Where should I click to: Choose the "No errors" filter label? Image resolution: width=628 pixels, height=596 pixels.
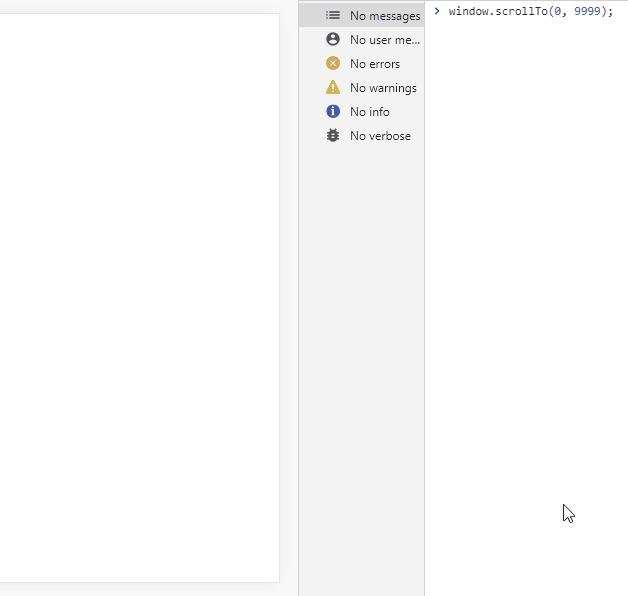pos(374,64)
